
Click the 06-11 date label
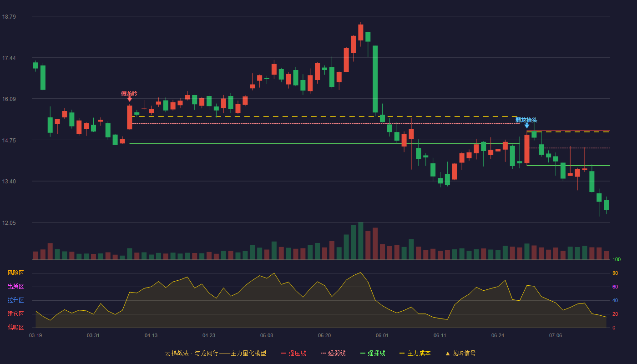440,335
